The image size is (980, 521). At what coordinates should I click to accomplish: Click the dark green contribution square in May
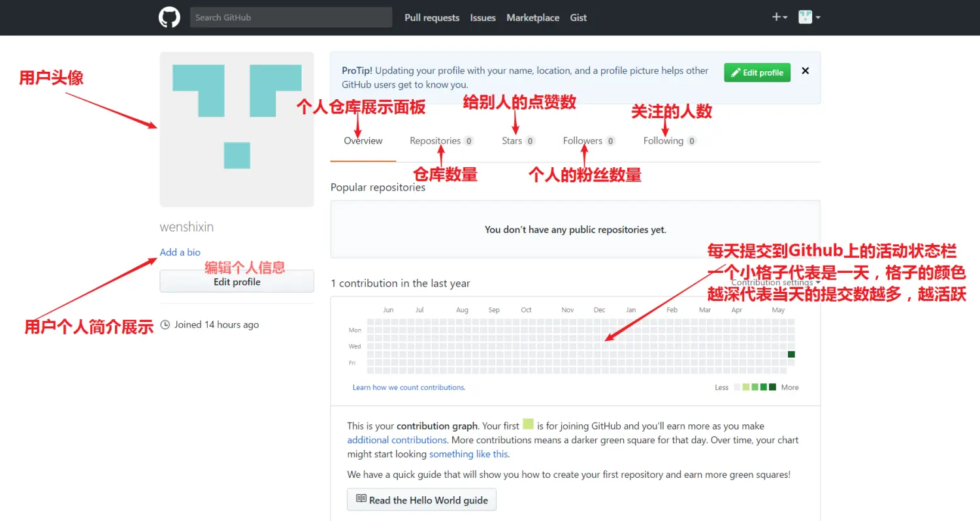(791, 355)
